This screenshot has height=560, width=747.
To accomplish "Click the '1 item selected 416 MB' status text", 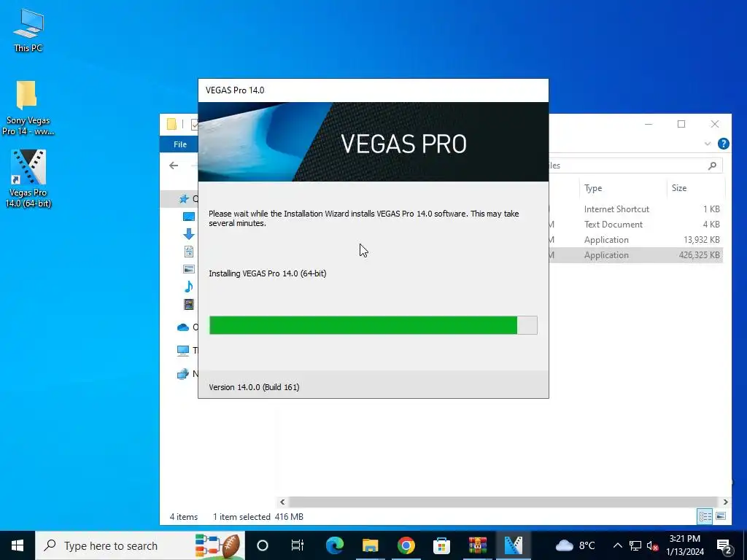I will tap(258, 517).
